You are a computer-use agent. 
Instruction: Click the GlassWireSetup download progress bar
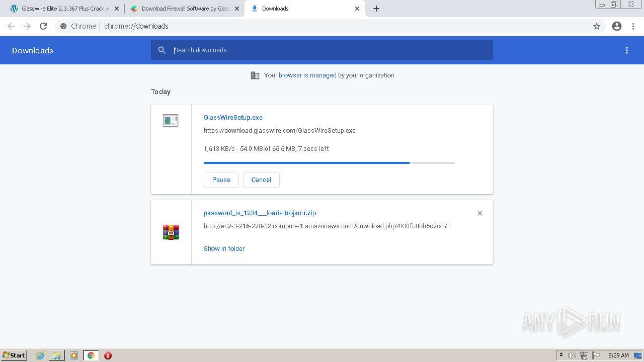coord(329,163)
